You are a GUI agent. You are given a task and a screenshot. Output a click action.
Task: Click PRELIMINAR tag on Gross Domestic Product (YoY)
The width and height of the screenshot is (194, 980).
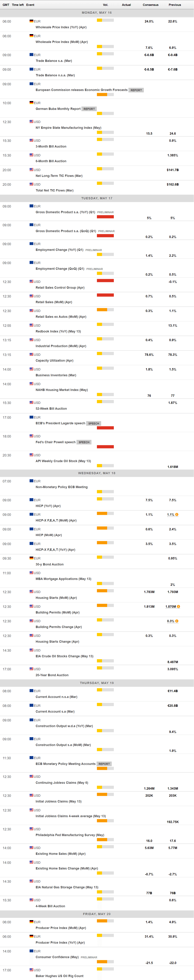pos(106,212)
